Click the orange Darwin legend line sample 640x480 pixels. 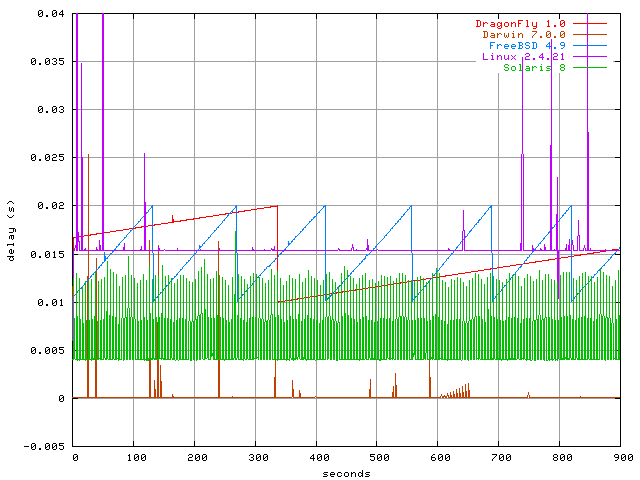click(x=590, y=34)
